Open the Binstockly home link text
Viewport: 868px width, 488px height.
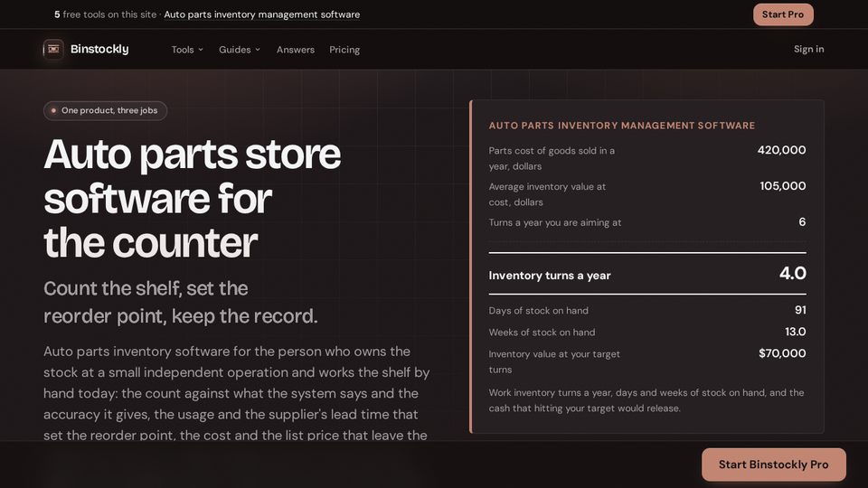[99, 49]
